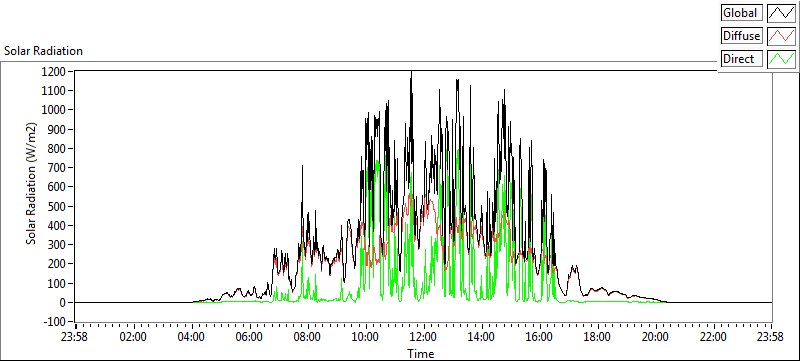Click the 10:00 time axis label
The image size is (800, 361).
pos(366,338)
